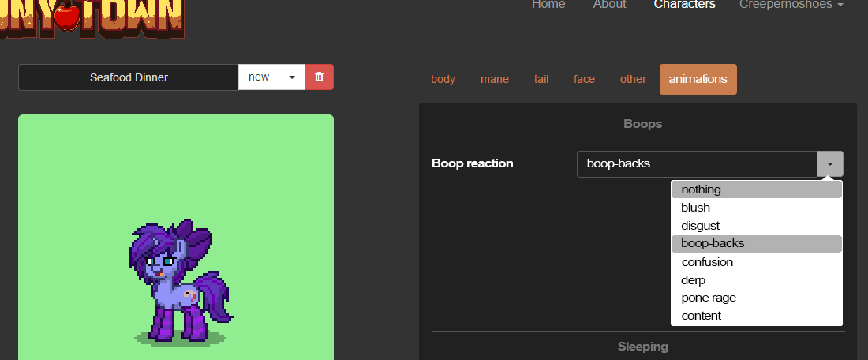Image resolution: width=868 pixels, height=360 pixels.
Task: Click the Sleeping section heading
Action: (642, 347)
